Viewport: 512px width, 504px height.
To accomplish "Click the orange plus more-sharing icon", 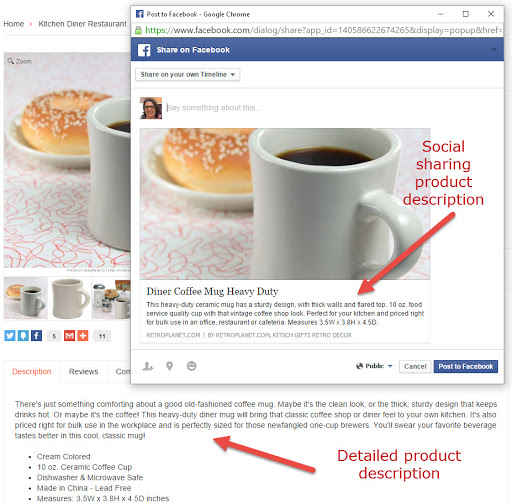I will (x=83, y=335).
